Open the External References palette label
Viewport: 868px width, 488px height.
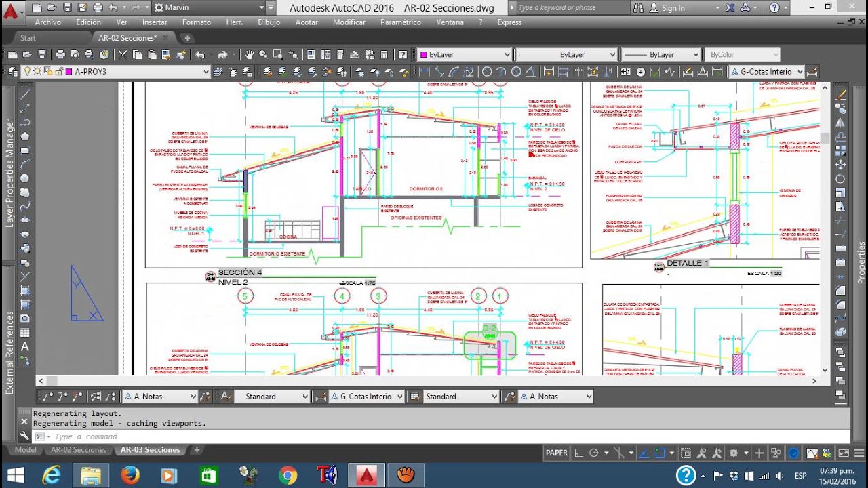tap(10, 352)
